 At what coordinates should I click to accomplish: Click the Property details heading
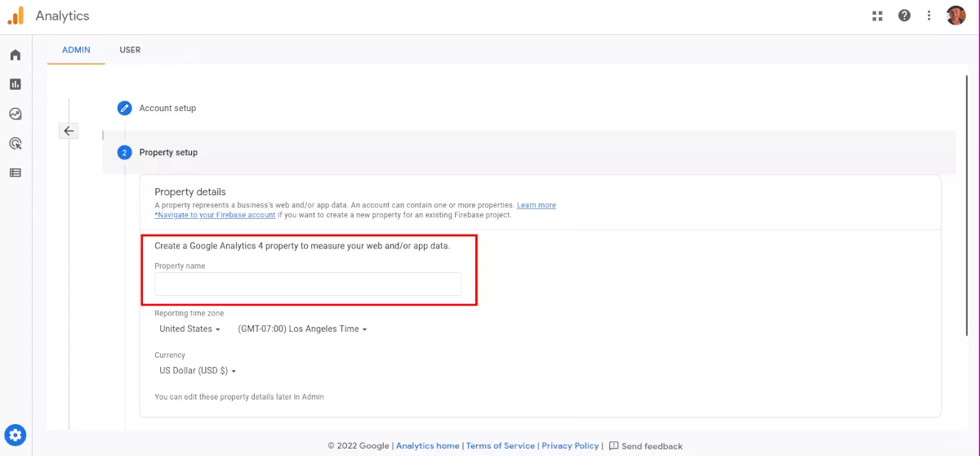(190, 192)
